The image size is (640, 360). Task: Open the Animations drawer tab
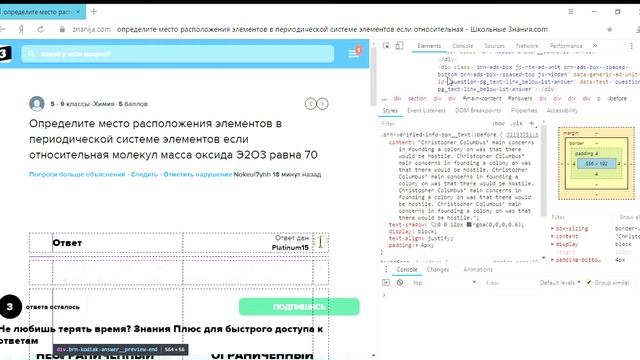click(478, 269)
